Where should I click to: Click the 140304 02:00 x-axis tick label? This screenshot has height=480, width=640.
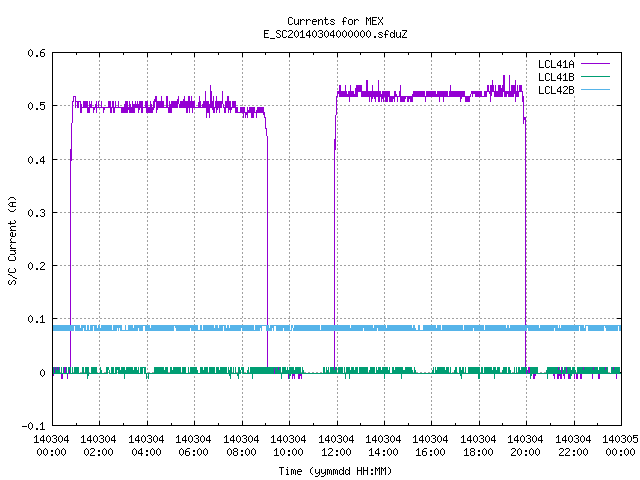(x=98, y=446)
